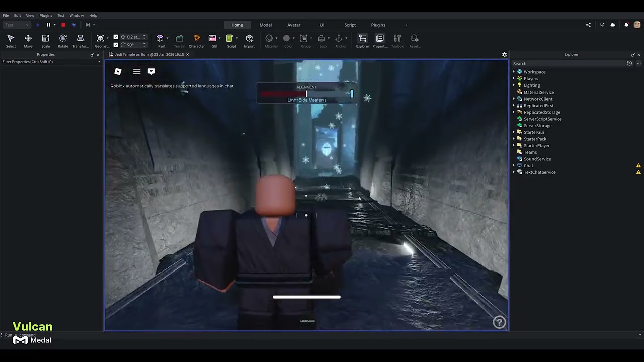Toggle the Properties panel button

(x=380, y=41)
